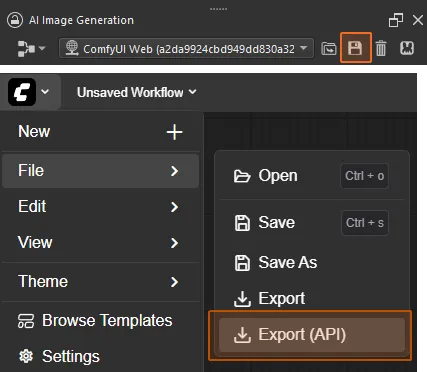This screenshot has width=427, height=372.
Task: Close the AI Image Generation panel
Action: pos(418,20)
